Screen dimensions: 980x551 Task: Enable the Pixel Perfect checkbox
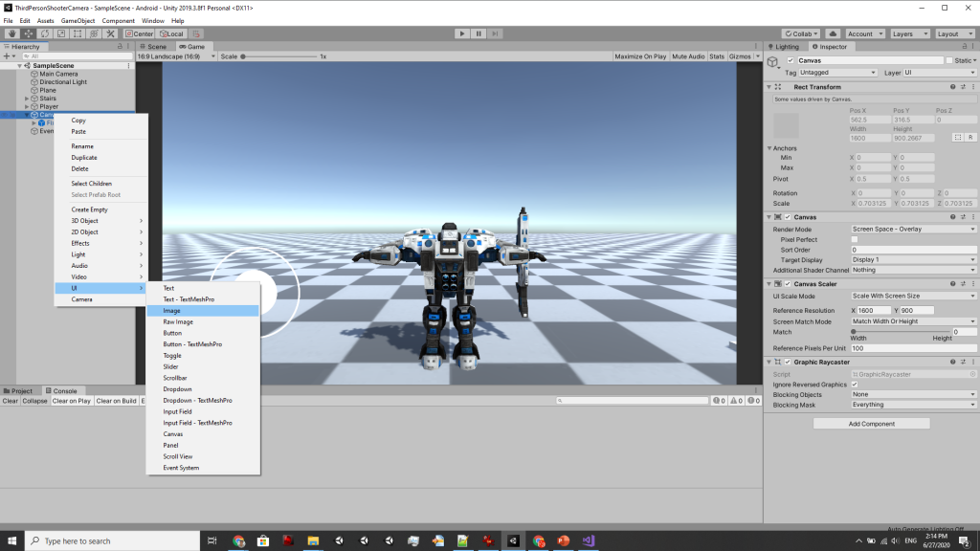coord(855,239)
